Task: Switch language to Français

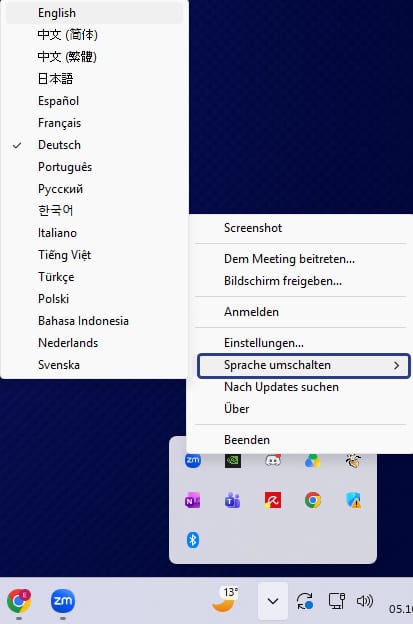Action: click(x=95, y=123)
